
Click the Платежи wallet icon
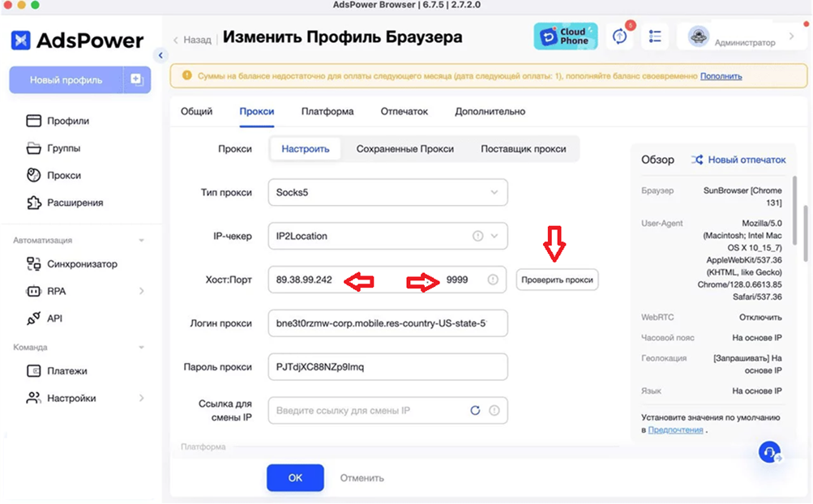tap(34, 371)
